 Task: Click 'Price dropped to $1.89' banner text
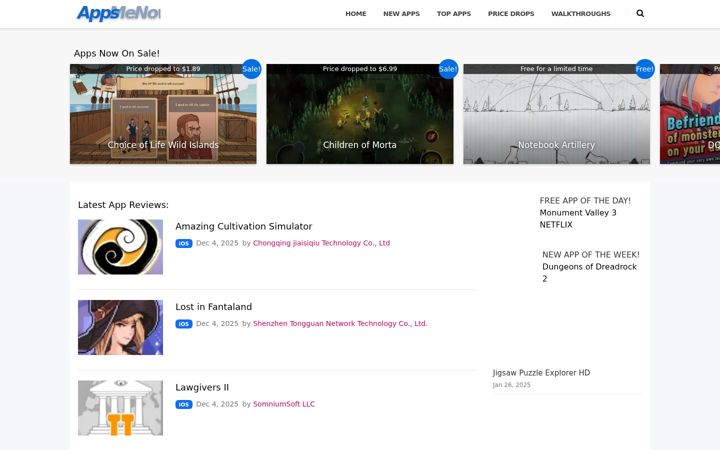pyautogui.click(x=163, y=69)
